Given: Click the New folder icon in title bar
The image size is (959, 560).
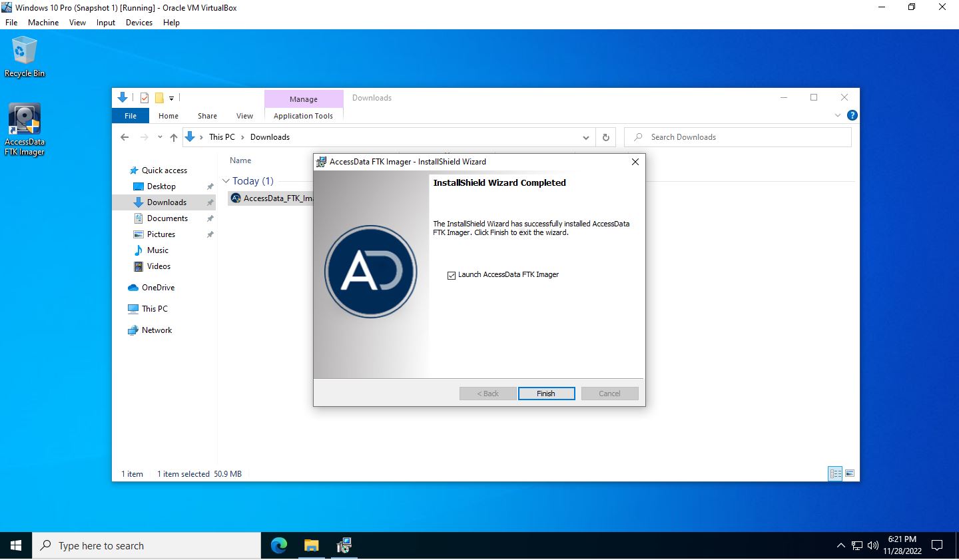Looking at the screenshot, I should coord(159,98).
